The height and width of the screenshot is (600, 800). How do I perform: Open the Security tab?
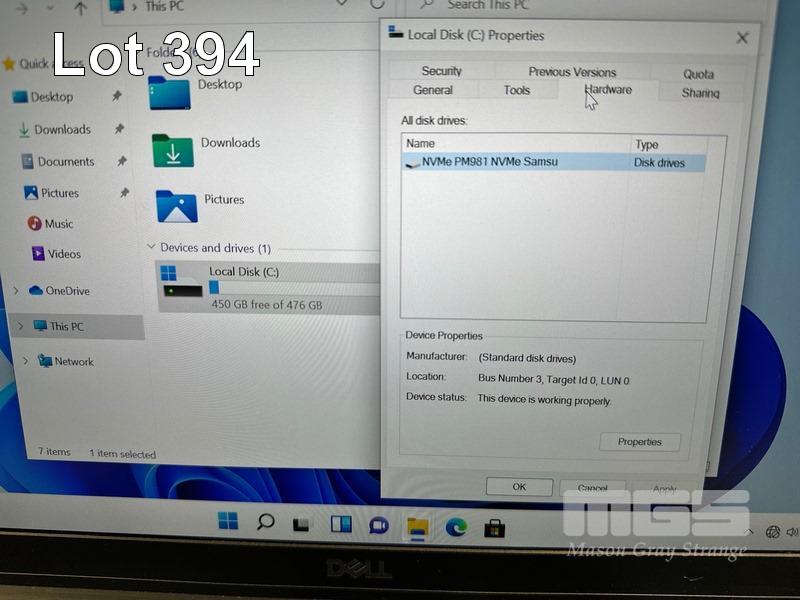pyautogui.click(x=441, y=71)
